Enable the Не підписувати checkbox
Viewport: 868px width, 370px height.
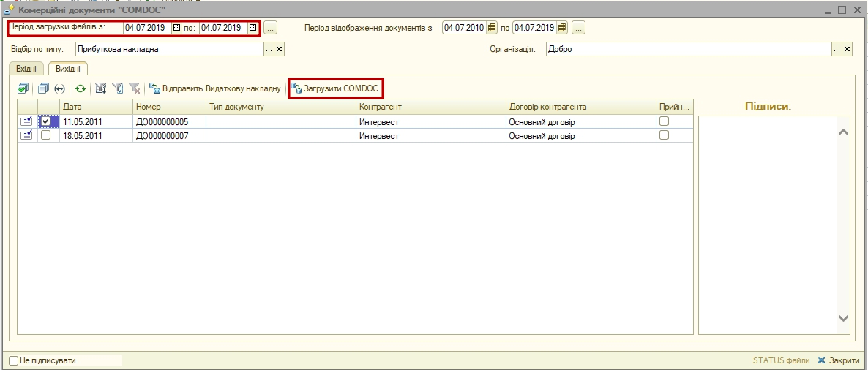[x=14, y=360]
